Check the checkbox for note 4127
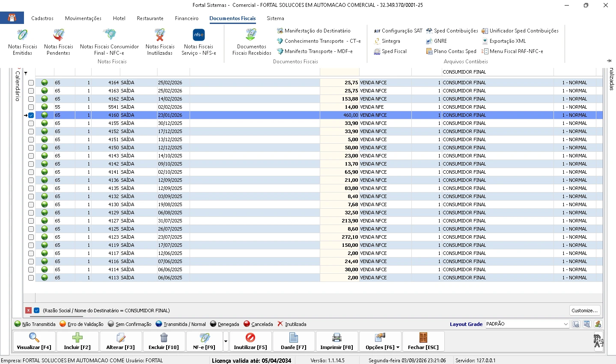This screenshot has width=616, height=364. pos(31,221)
